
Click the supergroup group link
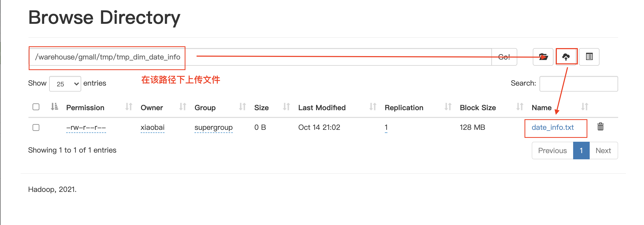click(214, 128)
